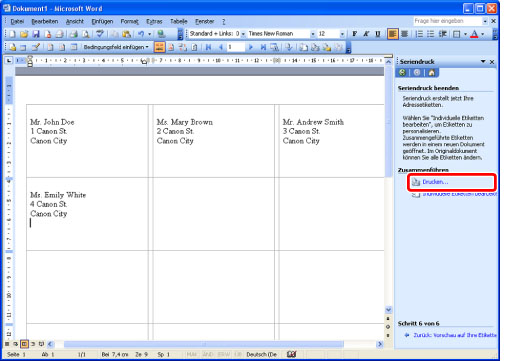This screenshot has height=361, width=507.
Task: Toggle bold formatting (F button)
Action: [x=354, y=34]
